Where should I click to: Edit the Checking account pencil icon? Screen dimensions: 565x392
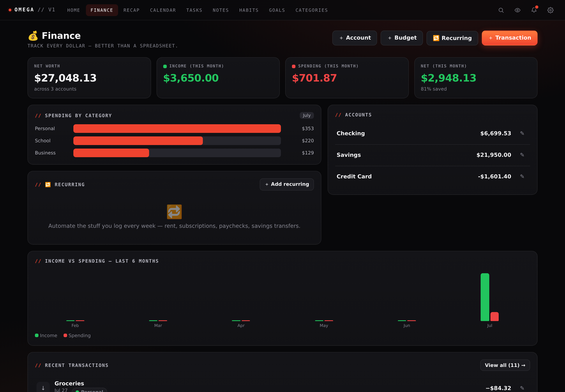pos(522,133)
